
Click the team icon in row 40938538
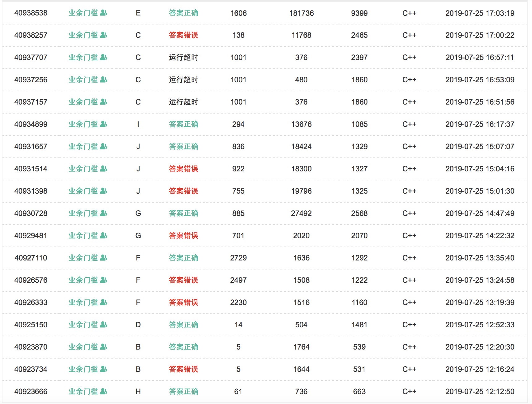104,13
